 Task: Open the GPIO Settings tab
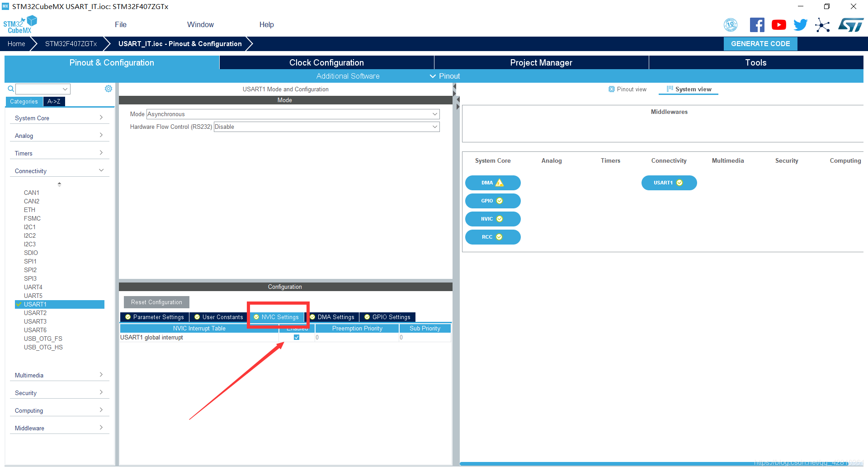[387, 317]
